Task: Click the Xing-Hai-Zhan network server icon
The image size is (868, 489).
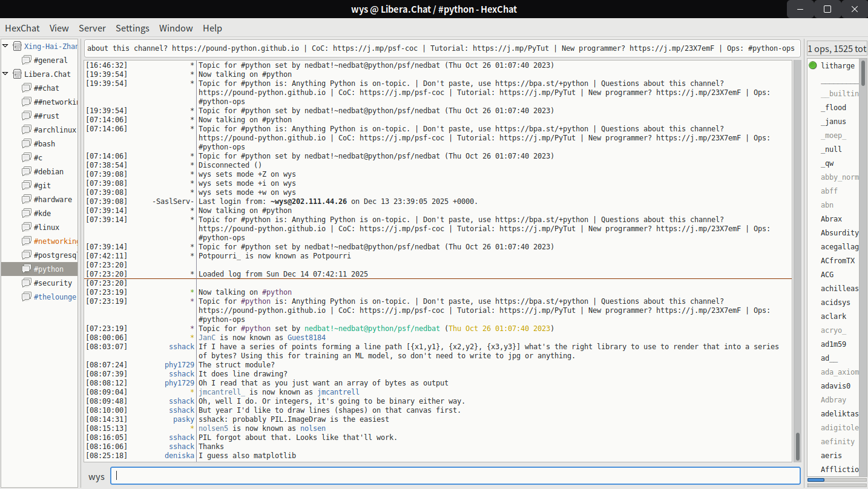Action: pos(17,47)
